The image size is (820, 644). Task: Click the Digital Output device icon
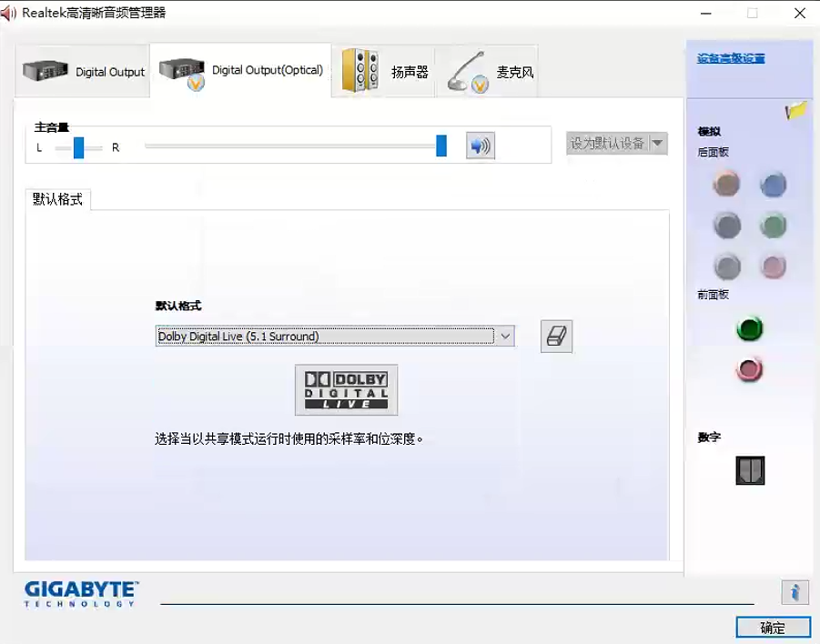45,70
